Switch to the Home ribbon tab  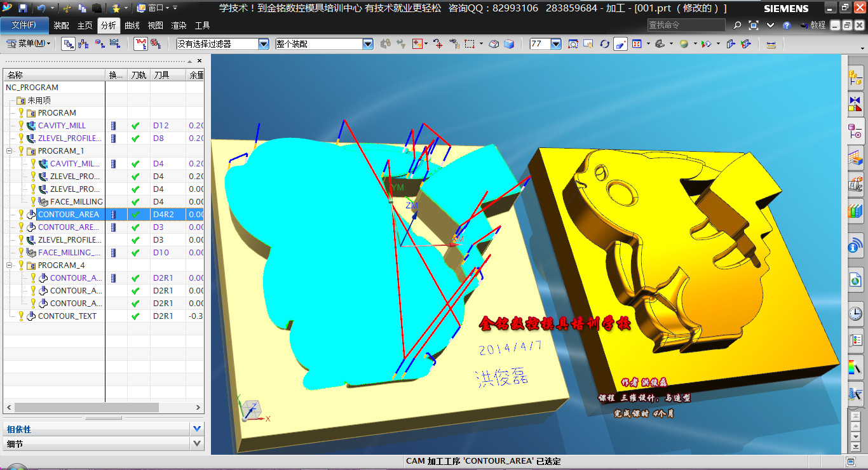[x=85, y=25]
